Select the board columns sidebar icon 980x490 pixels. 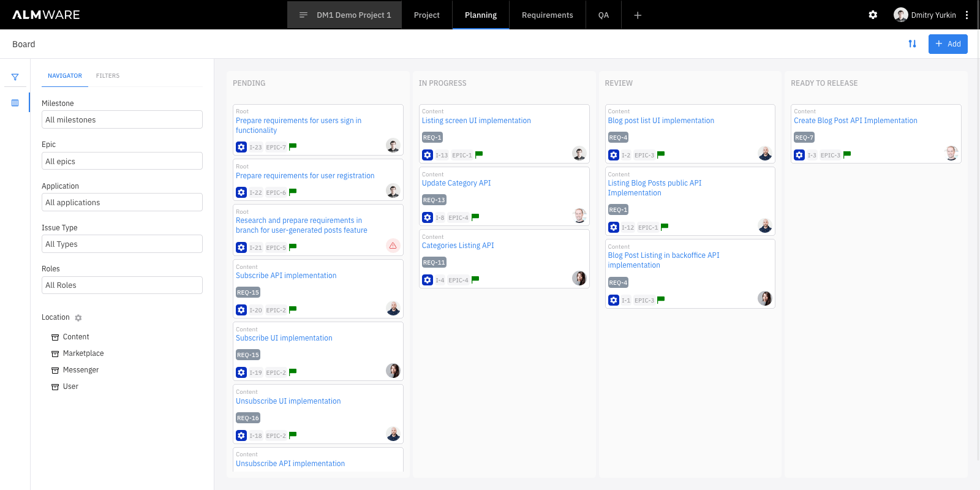point(15,103)
